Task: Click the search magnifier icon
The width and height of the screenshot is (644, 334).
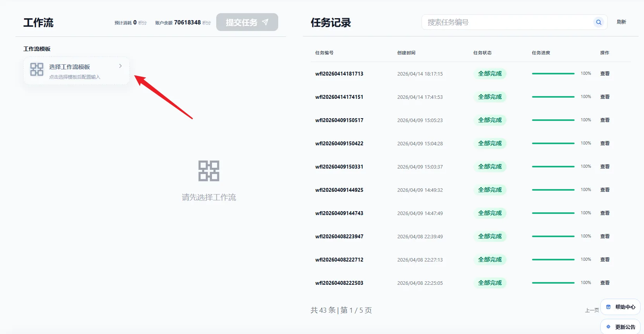Action: (x=599, y=22)
